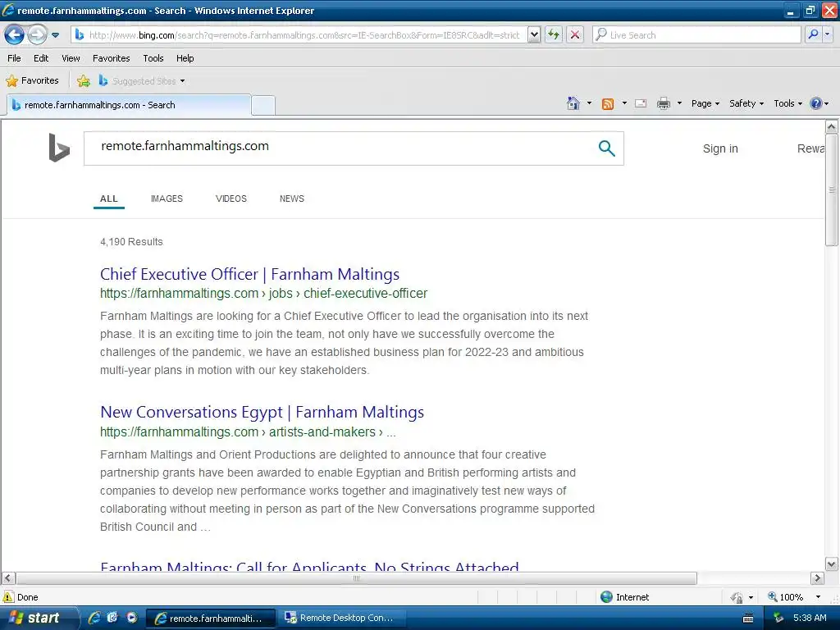Expand the feeds dropdown arrow
840x630 pixels.
pyautogui.click(x=624, y=103)
